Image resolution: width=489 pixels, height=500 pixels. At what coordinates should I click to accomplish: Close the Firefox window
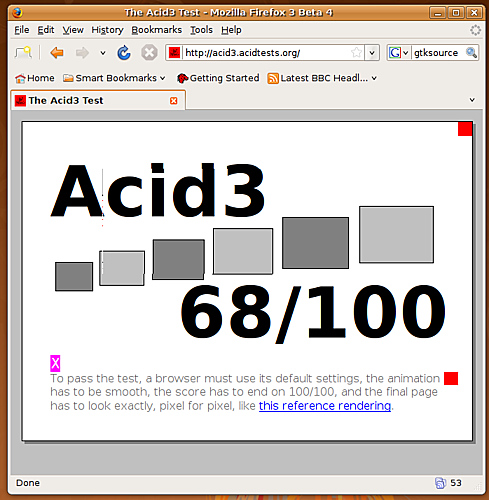pyautogui.click(x=474, y=13)
